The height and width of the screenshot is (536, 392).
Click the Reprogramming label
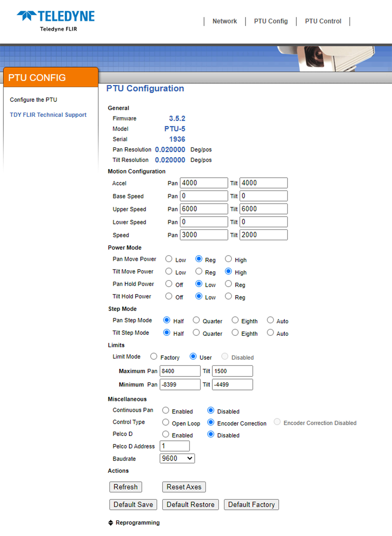[138, 523]
